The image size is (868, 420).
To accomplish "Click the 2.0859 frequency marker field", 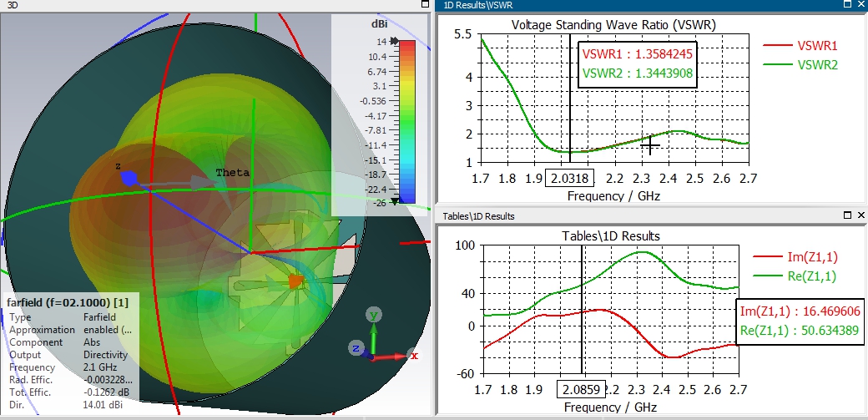I will (x=581, y=389).
